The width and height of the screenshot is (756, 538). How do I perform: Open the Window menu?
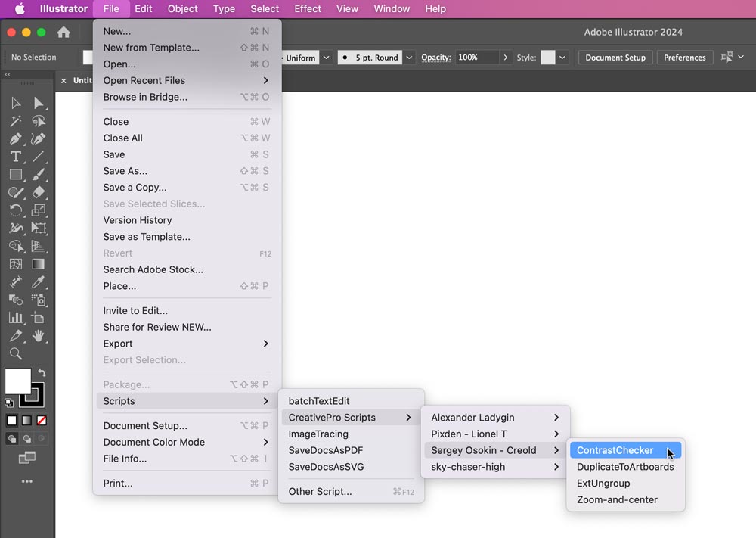point(392,8)
